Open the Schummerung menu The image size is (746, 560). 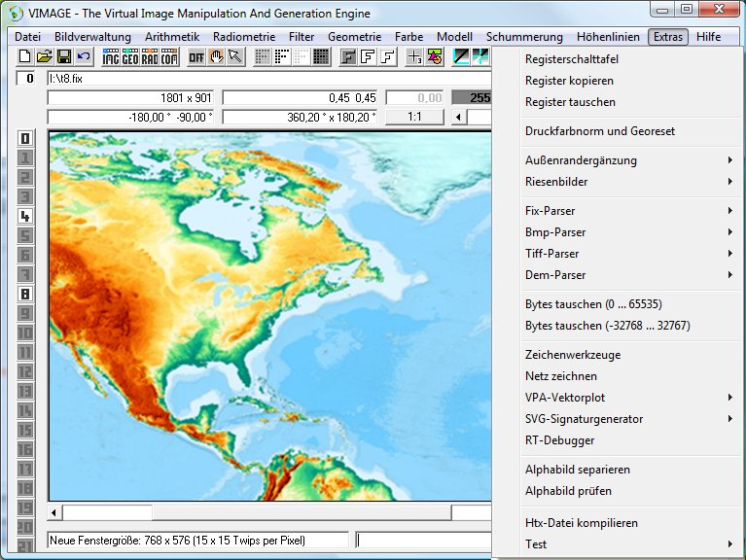click(524, 37)
